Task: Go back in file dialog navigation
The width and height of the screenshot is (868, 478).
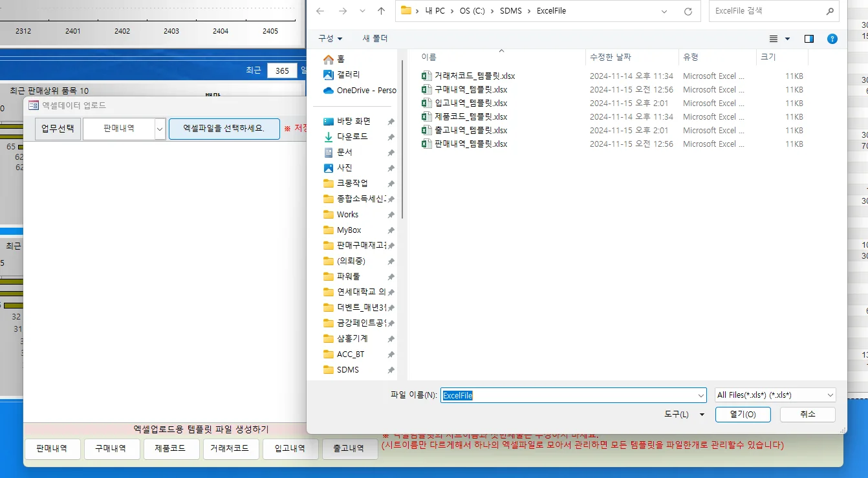Action: pos(320,11)
